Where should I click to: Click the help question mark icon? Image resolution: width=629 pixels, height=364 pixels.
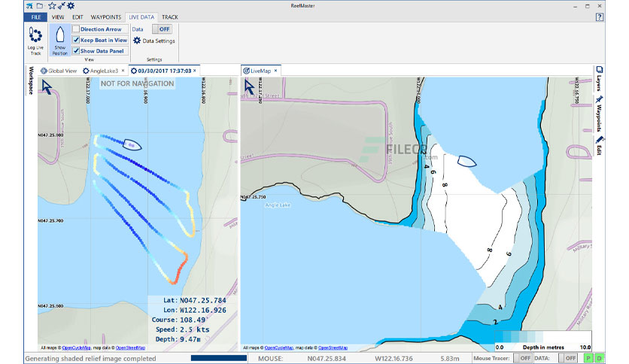click(x=600, y=17)
